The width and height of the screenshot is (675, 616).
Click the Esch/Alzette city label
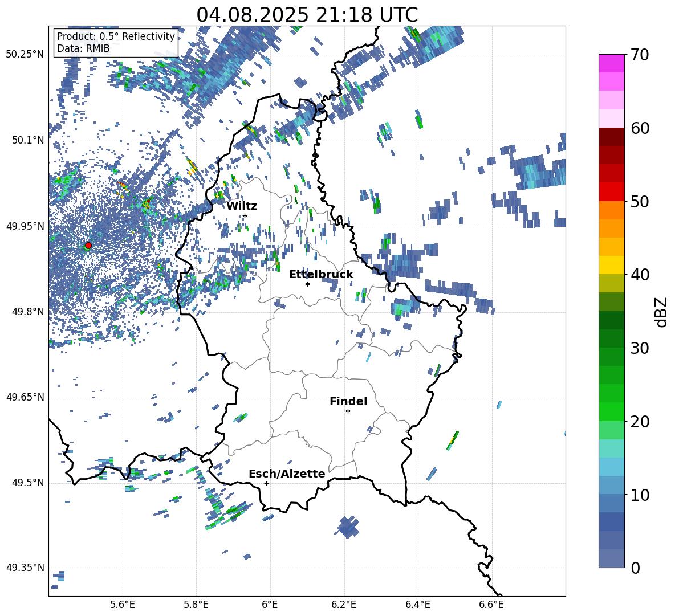pos(287,474)
